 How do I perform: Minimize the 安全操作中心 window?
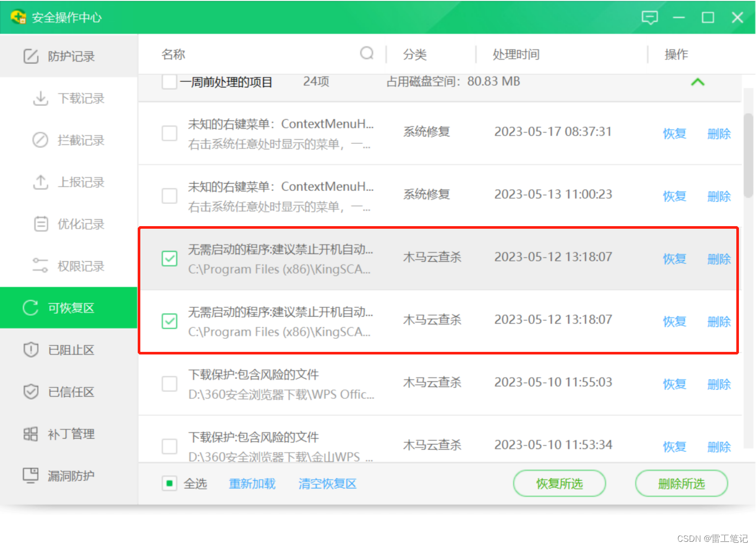679,18
